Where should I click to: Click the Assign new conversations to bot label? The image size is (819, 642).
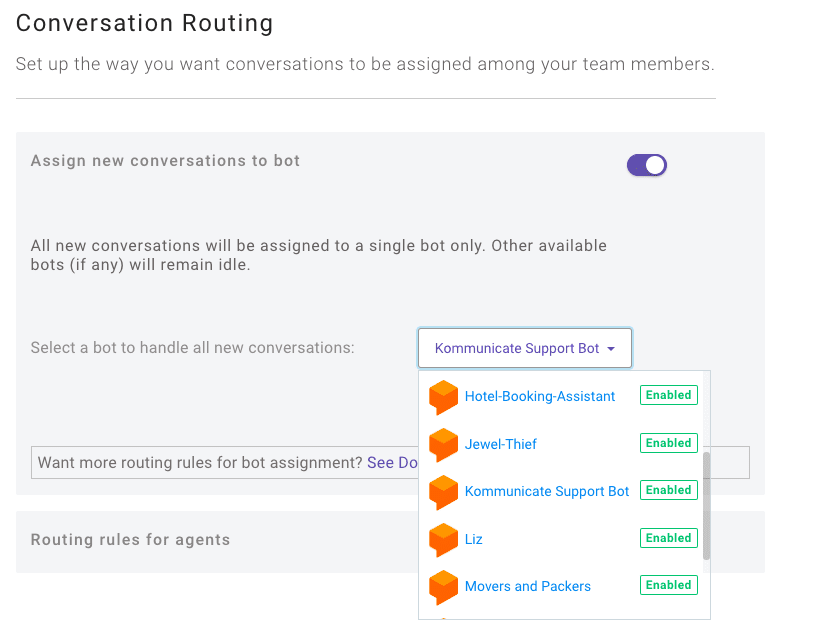point(165,161)
